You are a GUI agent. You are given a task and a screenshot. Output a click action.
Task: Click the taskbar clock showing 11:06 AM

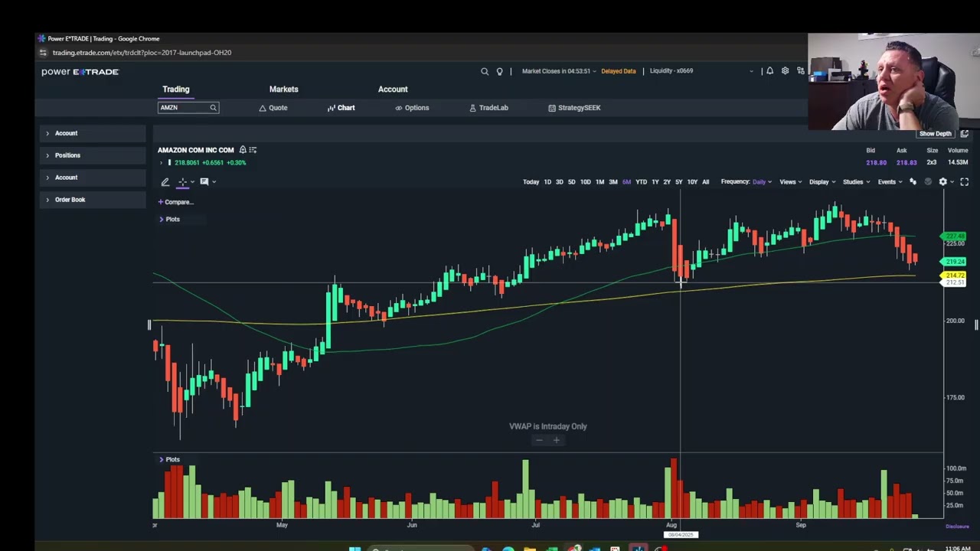point(958,548)
